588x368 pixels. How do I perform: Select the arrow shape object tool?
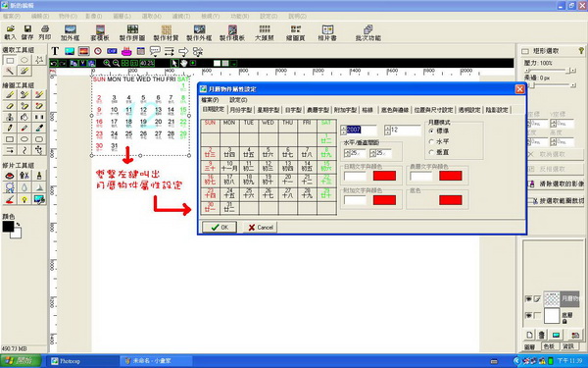pyautogui.click(x=183, y=51)
